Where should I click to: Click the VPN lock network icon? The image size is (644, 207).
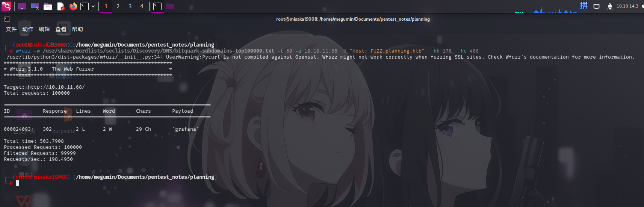[x=610, y=6]
